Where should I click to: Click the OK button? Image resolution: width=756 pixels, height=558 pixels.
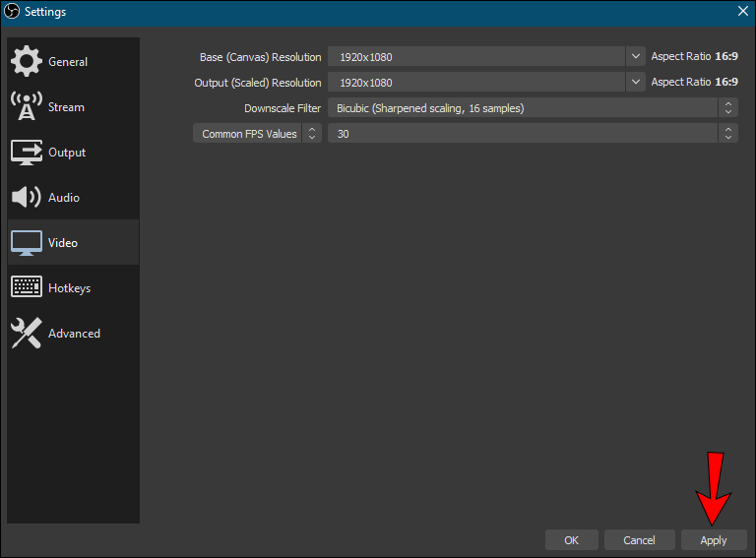pyautogui.click(x=571, y=540)
